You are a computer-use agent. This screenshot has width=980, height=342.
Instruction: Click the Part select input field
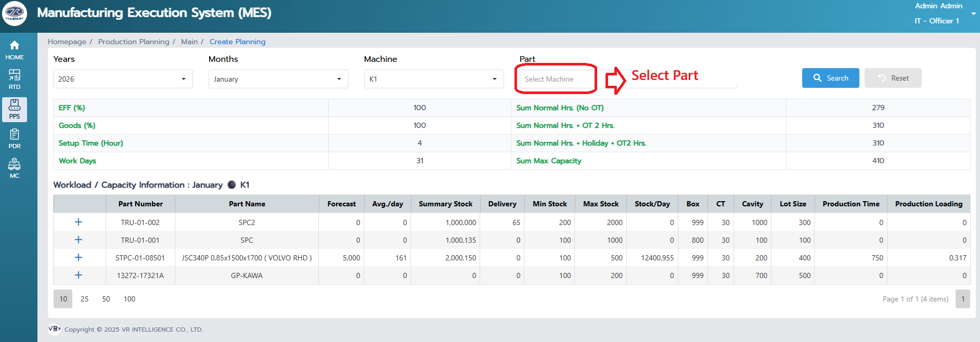[556, 79]
